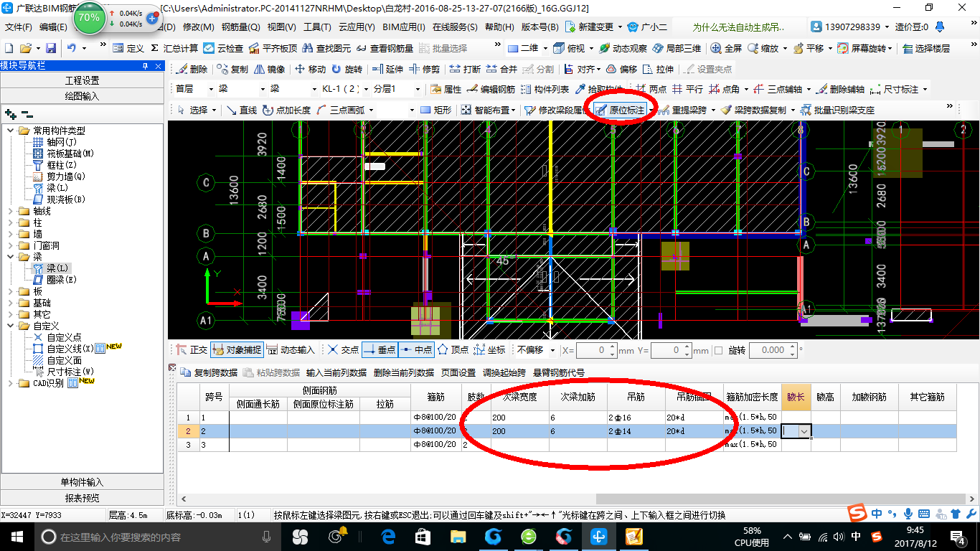Click 删除 delete tool
Image resolution: width=980 pixels, height=551 pixels.
coord(192,69)
